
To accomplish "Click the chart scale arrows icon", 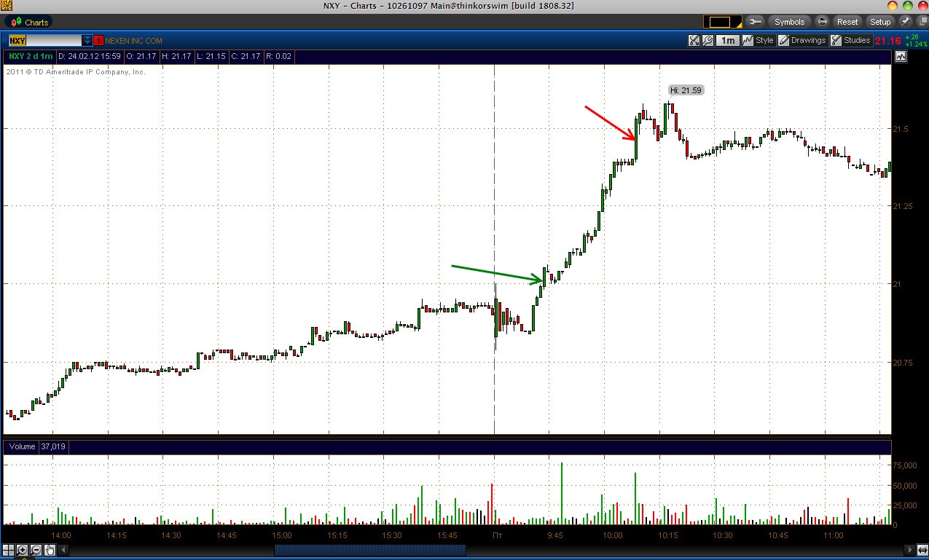I will click(x=694, y=41).
